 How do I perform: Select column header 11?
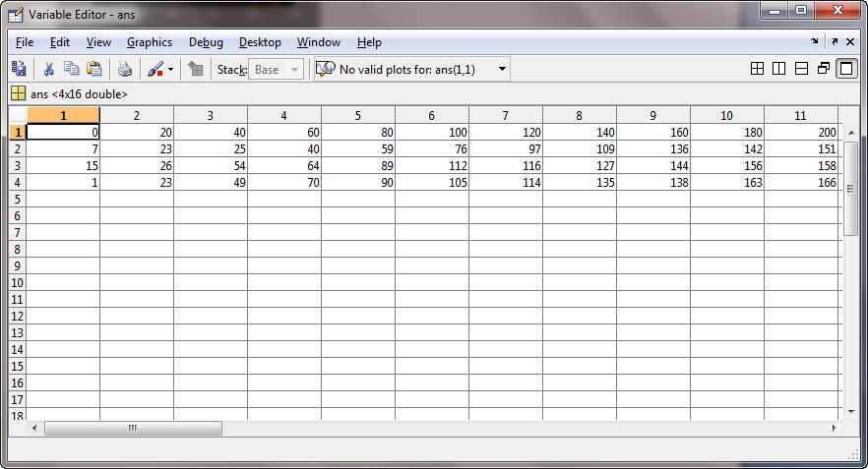pyautogui.click(x=800, y=115)
